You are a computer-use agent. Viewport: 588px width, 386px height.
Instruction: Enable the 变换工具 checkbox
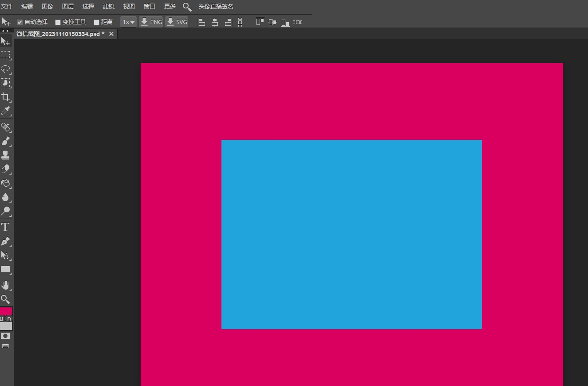[58, 22]
